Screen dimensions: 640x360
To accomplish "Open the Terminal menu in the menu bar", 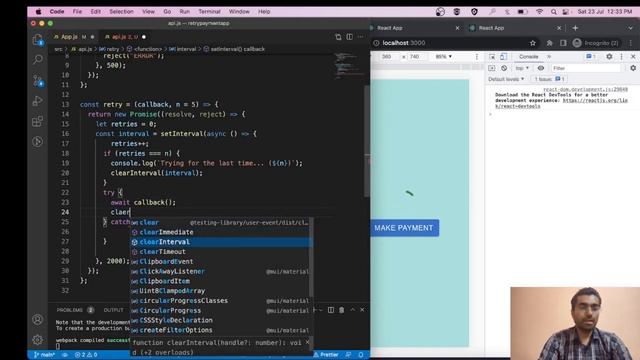I will (x=209, y=12).
